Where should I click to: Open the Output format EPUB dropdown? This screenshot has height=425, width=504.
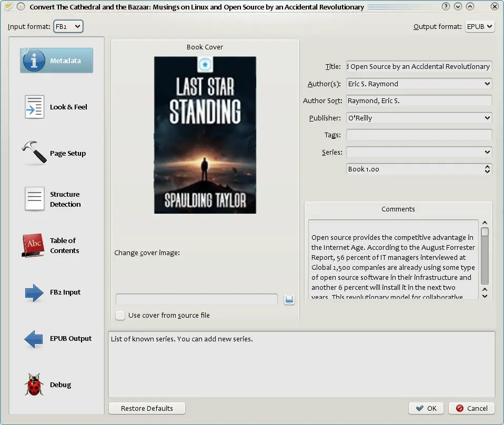pos(480,26)
